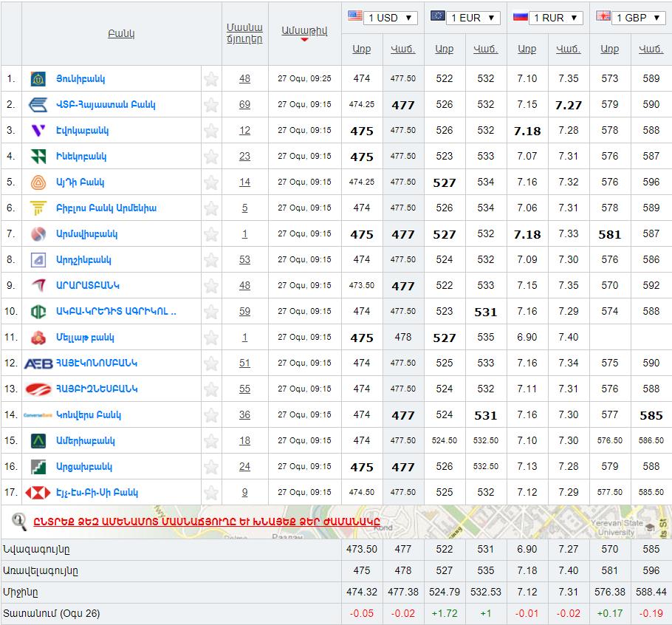
Task: Sort by the Ամսաթիվ date column header
Action: [304, 31]
